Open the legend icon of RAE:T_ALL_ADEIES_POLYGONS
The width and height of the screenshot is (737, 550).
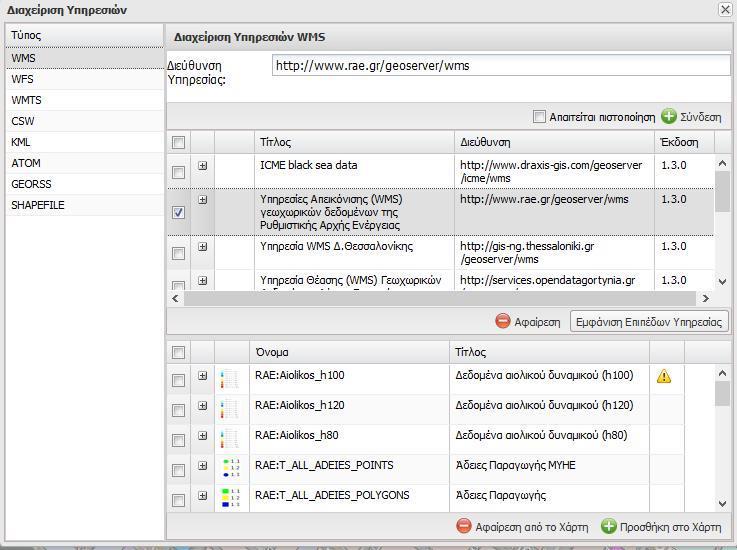(231, 498)
